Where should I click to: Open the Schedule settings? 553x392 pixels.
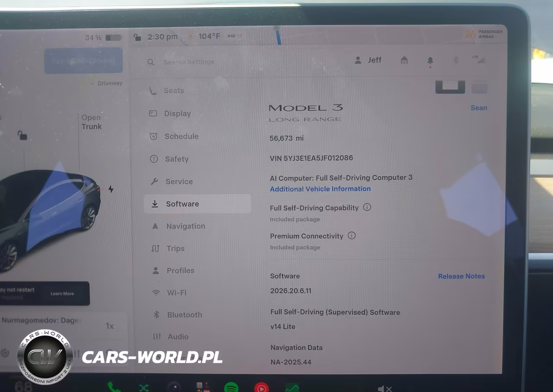point(174,136)
